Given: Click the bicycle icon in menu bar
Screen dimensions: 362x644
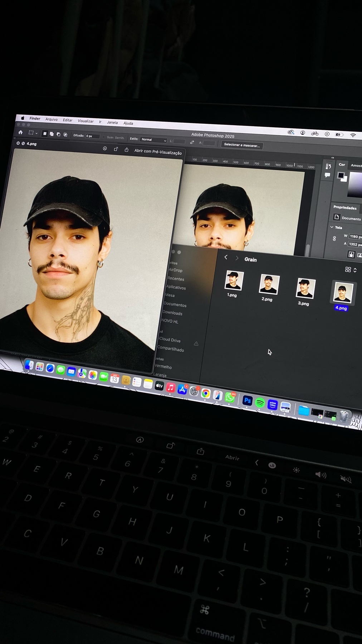Looking at the screenshot, I should (x=315, y=133).
